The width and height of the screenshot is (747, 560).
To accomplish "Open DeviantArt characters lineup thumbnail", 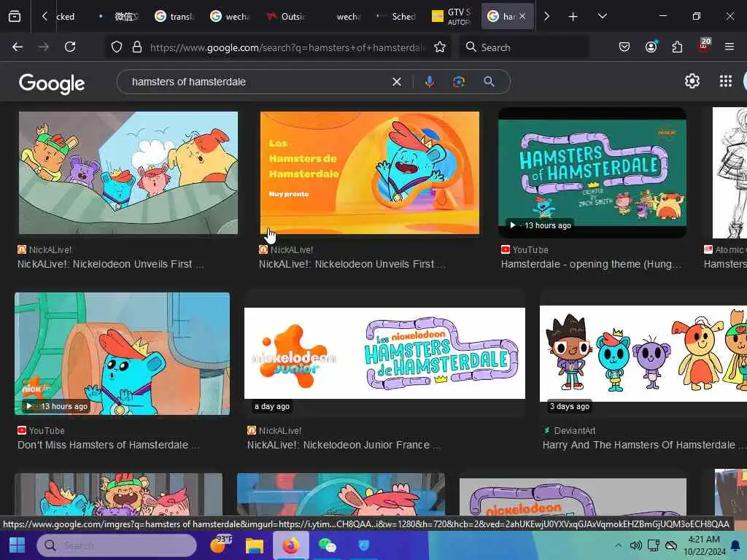I will click(643, 354).
